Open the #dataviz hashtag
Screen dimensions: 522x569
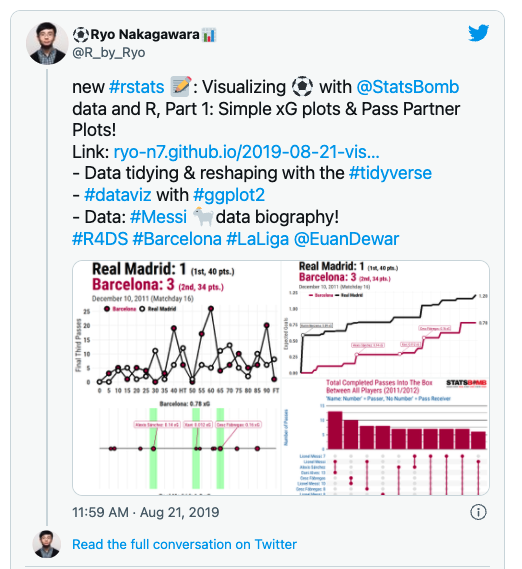tap(118, 195)
